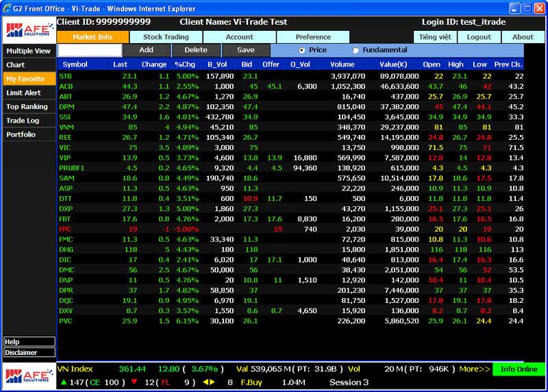Click the green up arrow advancers icon
Screen dimensions: 548x392
[x=64, y=382]
